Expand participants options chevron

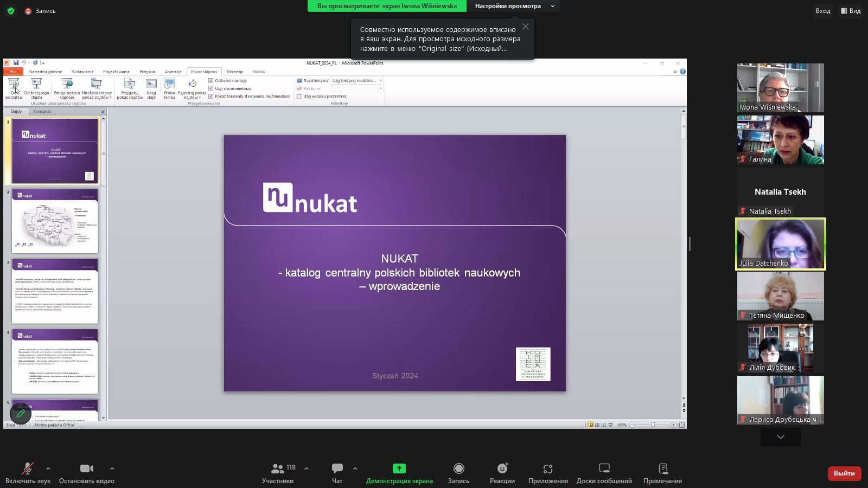point(307,468)
